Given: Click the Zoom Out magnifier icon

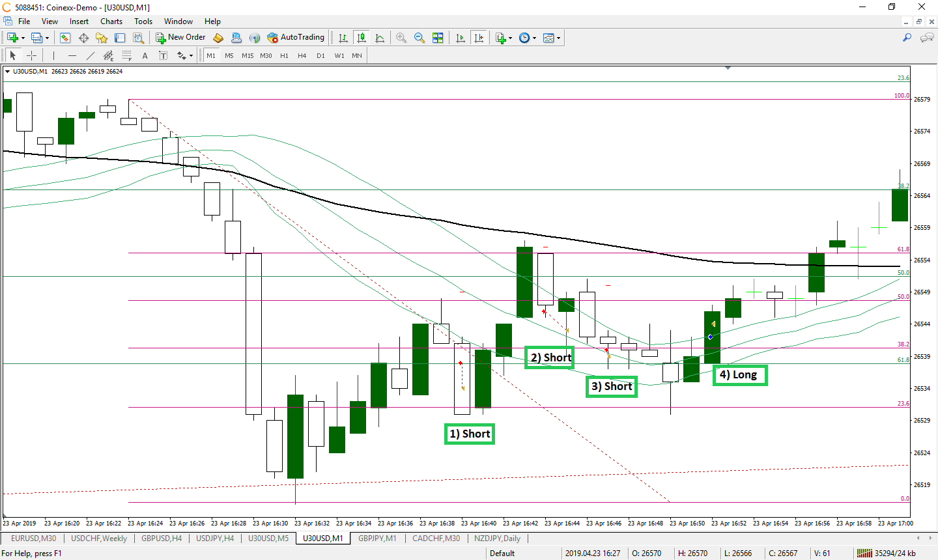Looking at the screenshot, I should [419, 38].
